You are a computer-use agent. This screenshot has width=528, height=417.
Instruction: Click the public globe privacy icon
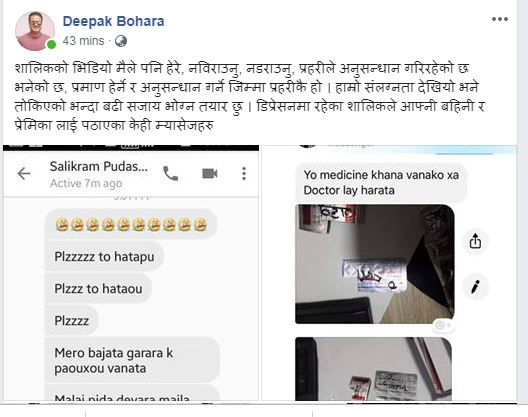click(x=121, y=41)
